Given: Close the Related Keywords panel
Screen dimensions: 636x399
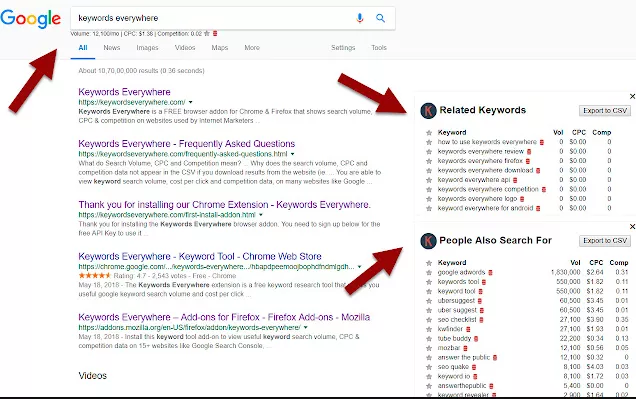Looking at the screenshot, I should [632, 97].
